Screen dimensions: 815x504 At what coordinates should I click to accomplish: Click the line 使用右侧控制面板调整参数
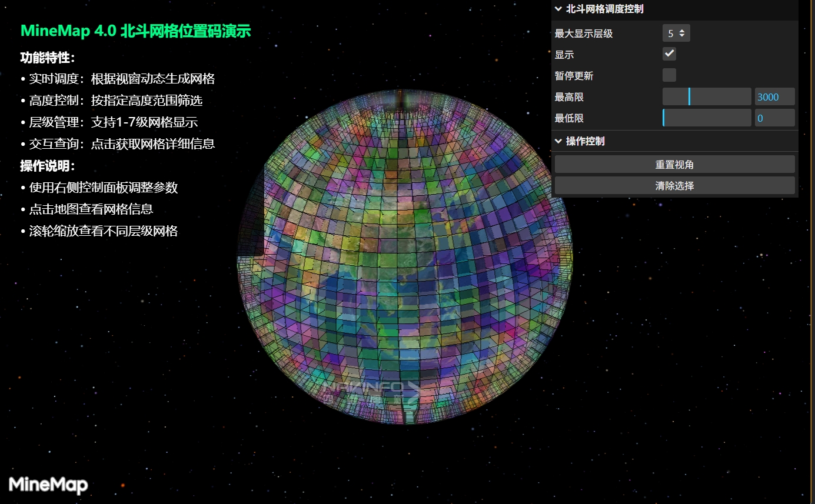pyautogui.click(x=99, y=188)
